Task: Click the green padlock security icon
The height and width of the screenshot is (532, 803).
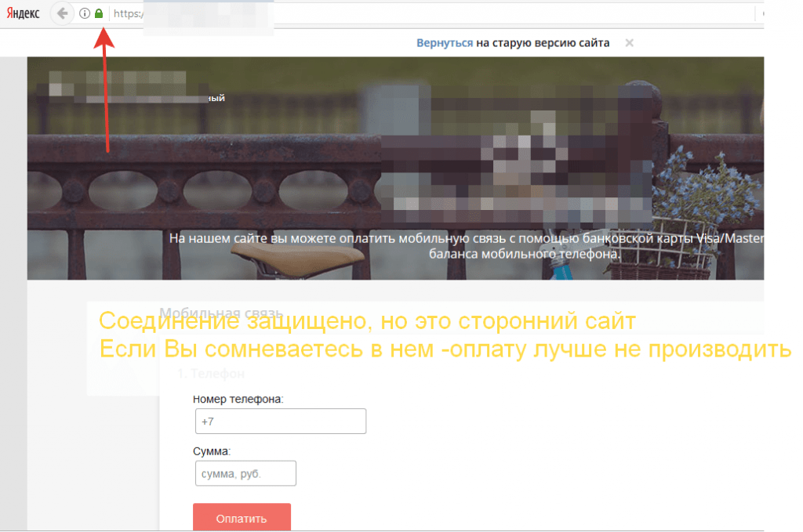Action: pyautogui.click(x=99, y=13)
